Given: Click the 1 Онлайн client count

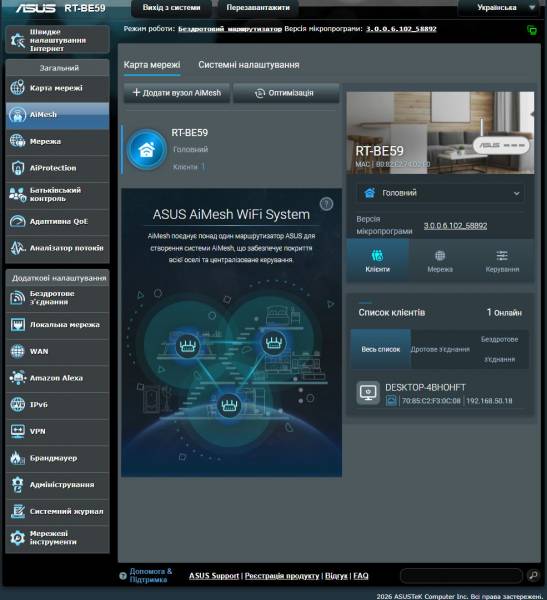Looking at the screenshot, I should click(x=504, y=312).
